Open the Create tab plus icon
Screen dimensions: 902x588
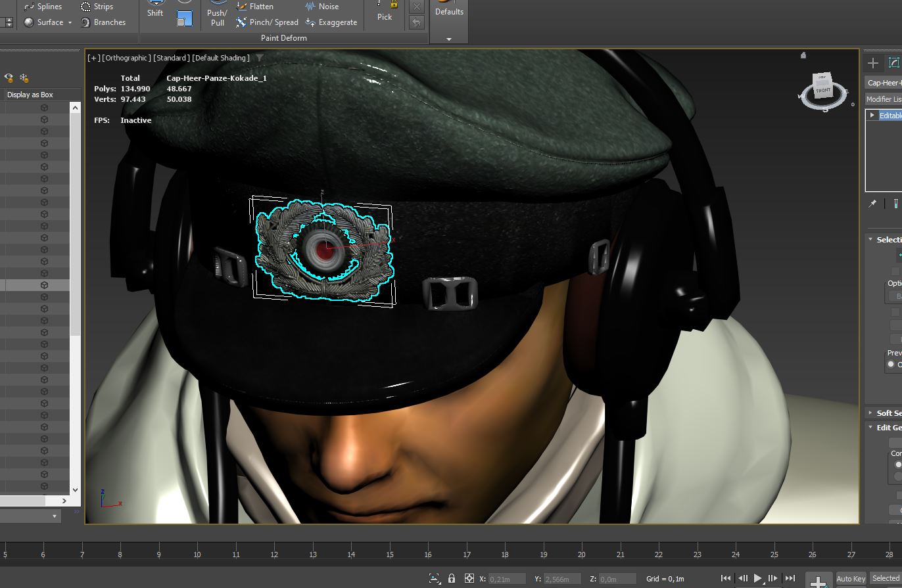tap(872, 63)
